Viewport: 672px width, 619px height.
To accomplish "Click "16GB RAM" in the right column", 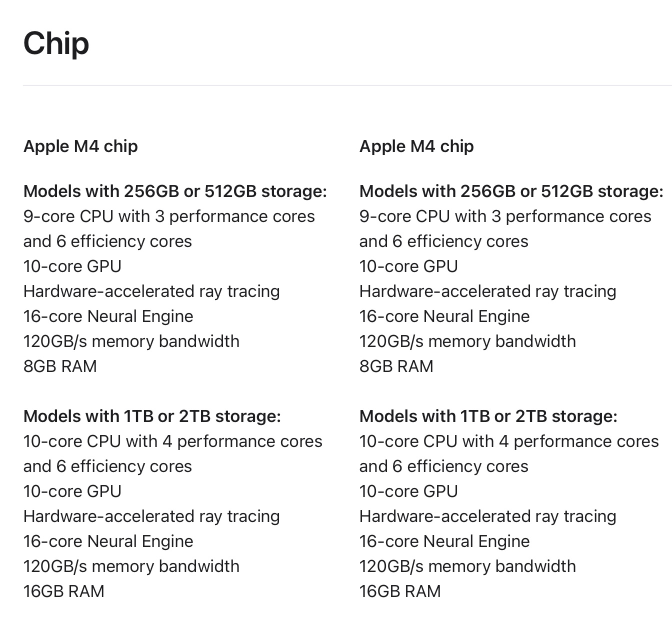I will point(400,591).
